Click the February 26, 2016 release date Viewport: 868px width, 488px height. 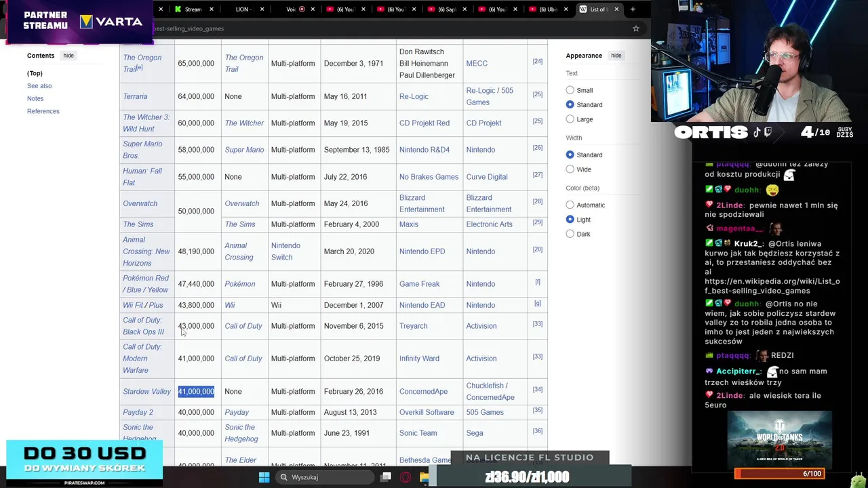(353, 391)
